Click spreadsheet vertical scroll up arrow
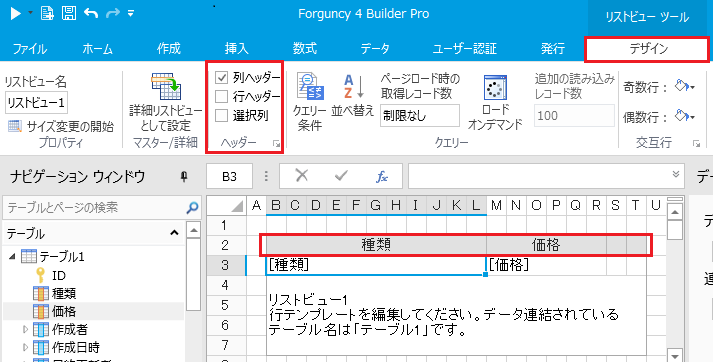The height and width of the screenshot is (362, 713). [675, 212]
